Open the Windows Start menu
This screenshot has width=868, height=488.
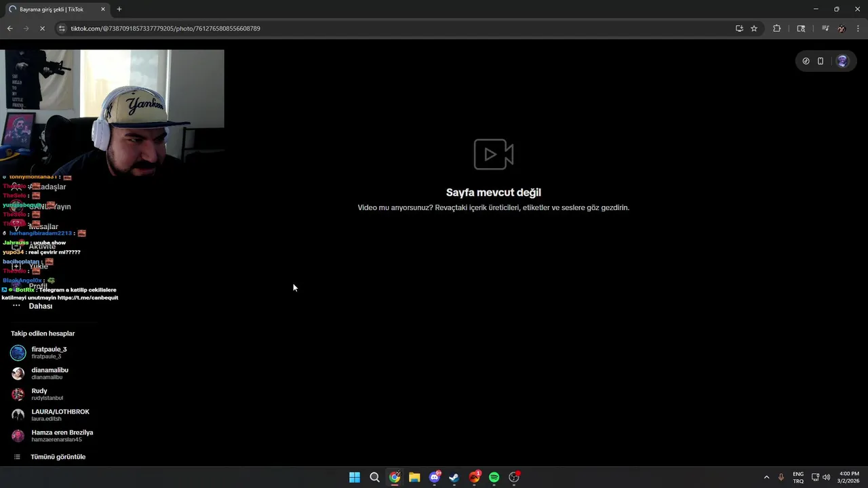pos(355,477)
